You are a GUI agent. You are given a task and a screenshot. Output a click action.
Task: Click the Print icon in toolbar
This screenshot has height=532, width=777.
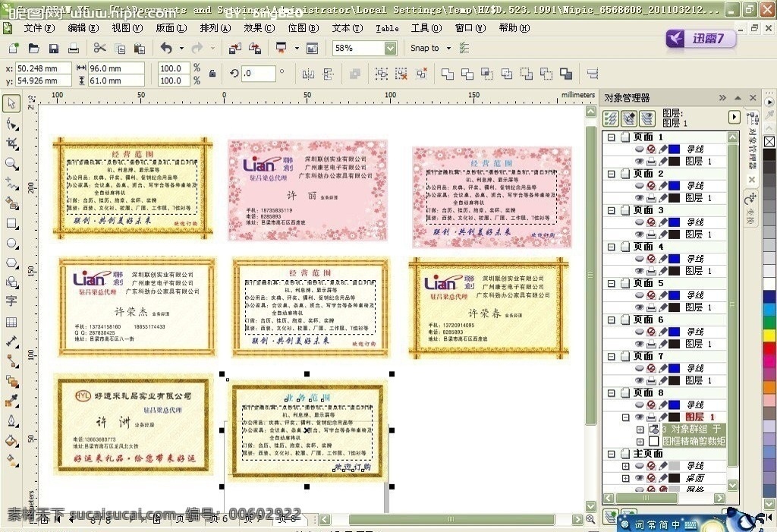tap(74, 49)
